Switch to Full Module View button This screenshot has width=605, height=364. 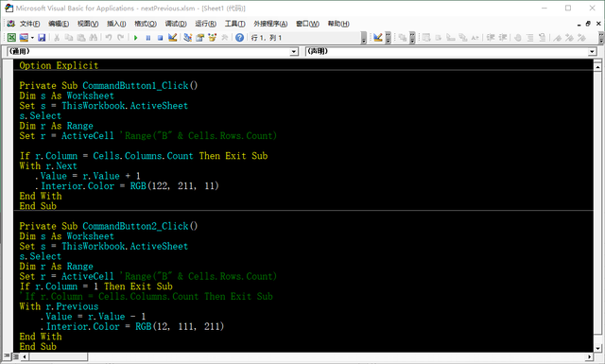tap(16, 356)
